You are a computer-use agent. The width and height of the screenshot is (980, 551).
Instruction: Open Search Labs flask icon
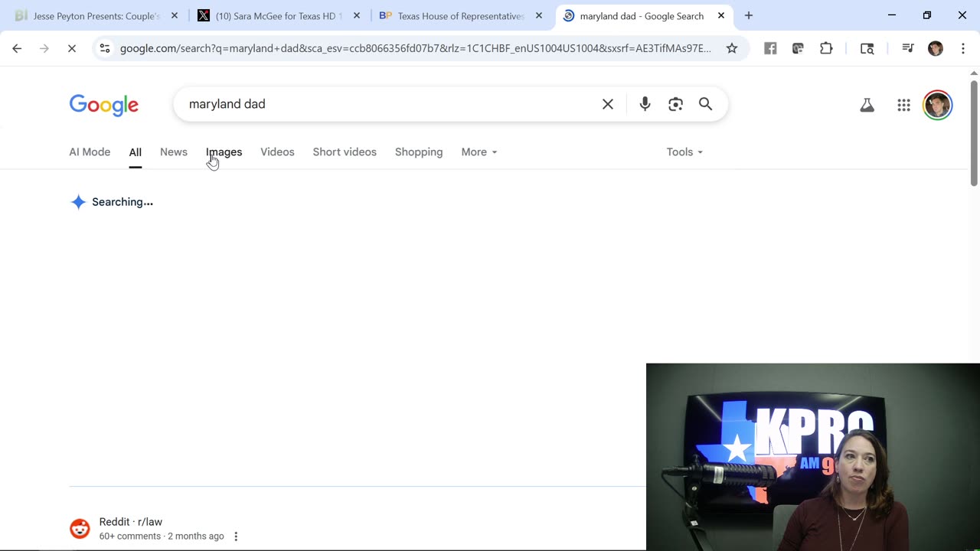coord(867,105)
